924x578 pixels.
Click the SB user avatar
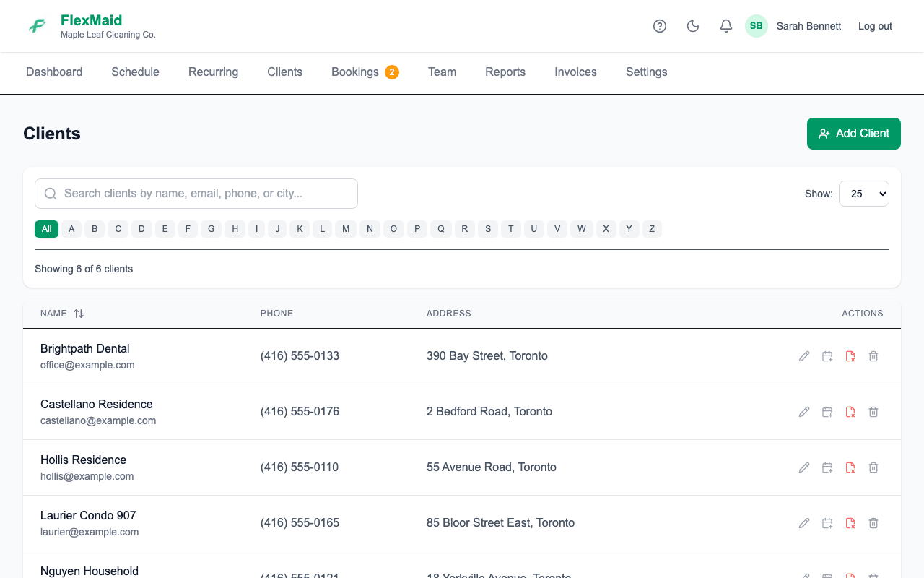(x=757, y=26)
